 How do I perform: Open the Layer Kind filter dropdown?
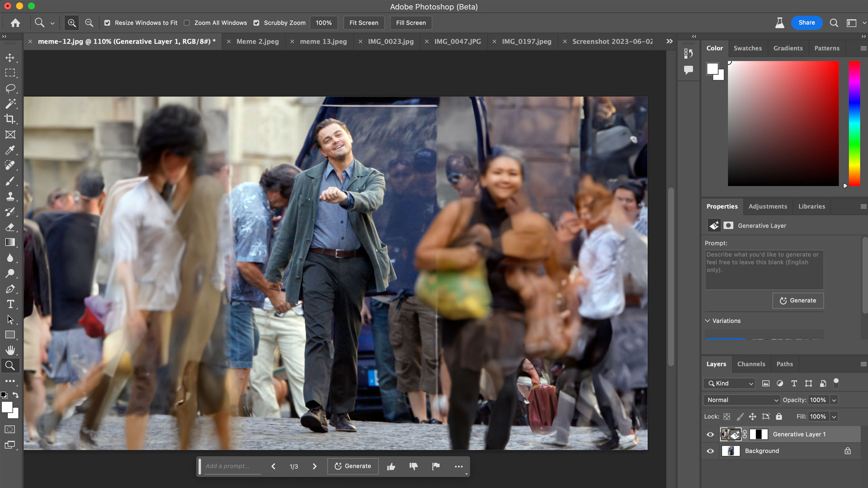pyautogui.click(x=730, y=383)
